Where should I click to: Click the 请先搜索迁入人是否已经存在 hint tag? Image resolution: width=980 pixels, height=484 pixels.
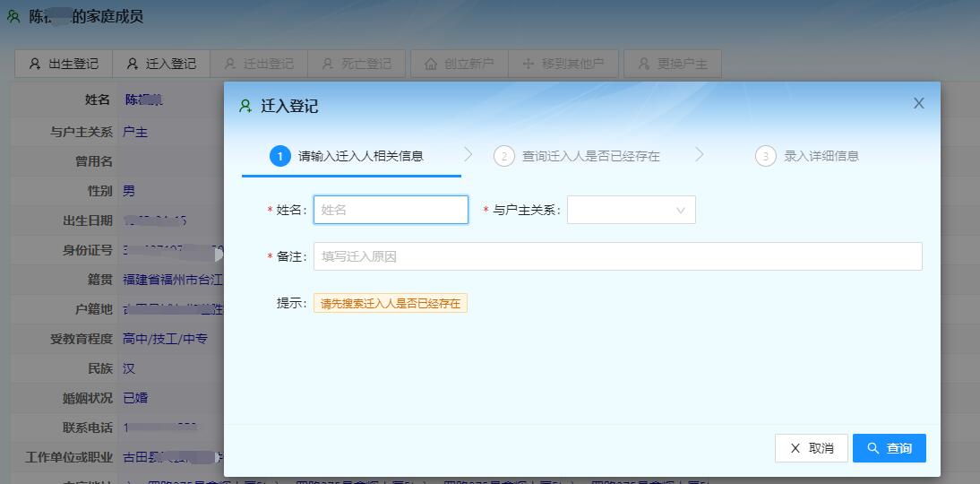(391, 304)
